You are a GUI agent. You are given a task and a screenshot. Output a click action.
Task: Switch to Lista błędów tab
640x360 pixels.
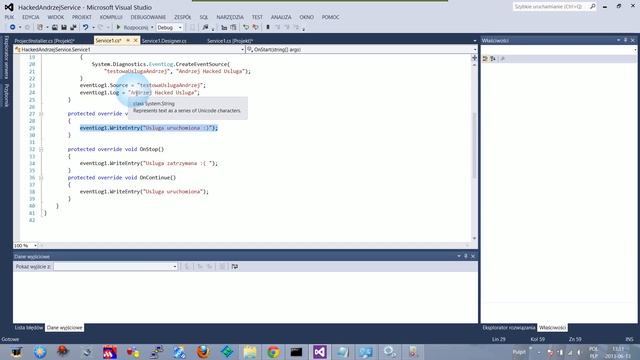(29, 328)
